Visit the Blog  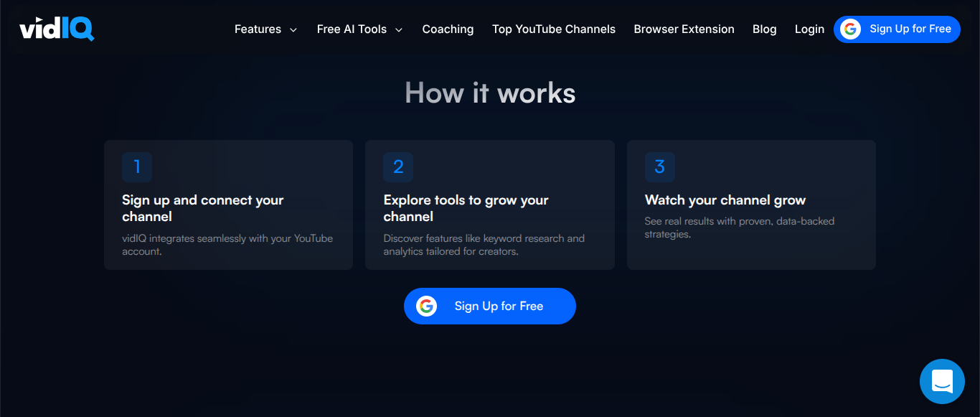coord(765,29)
